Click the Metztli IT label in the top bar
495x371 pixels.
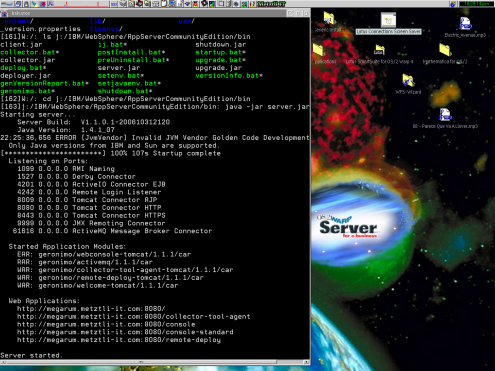coord(271,4)
